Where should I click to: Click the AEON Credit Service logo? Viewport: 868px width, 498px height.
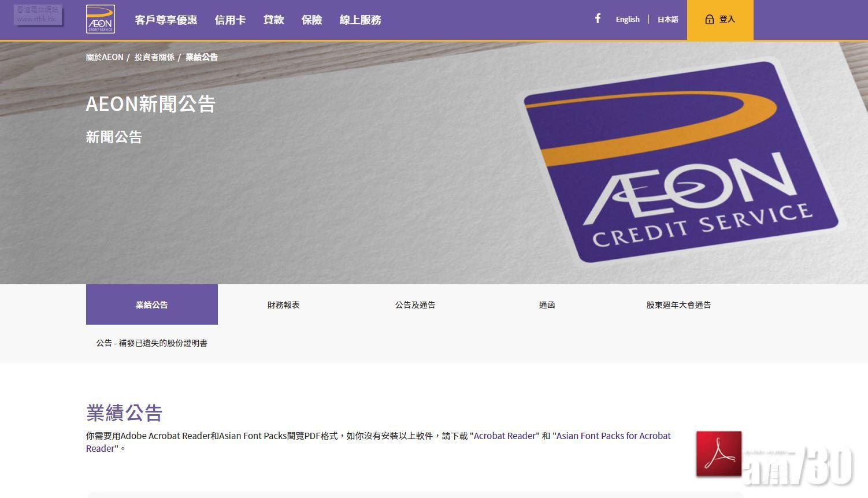pos(100,18)
